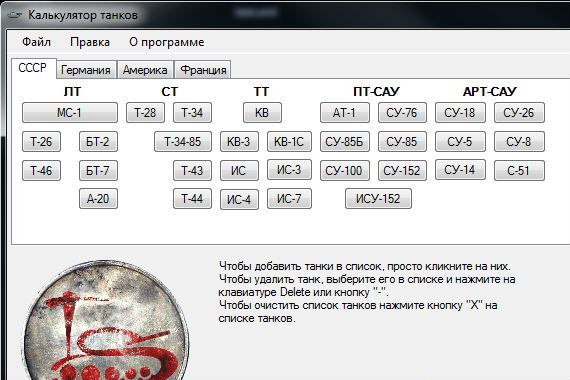The height and width of the screenshot is (380, 570).
Task: Click the АРТ-САУ column header
Action: click(490, 92)
